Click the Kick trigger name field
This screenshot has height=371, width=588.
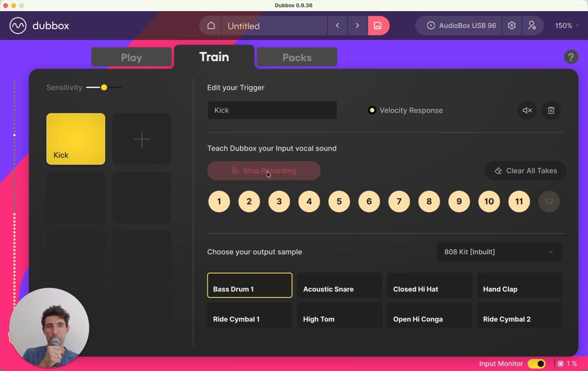[x=272, y=110]
